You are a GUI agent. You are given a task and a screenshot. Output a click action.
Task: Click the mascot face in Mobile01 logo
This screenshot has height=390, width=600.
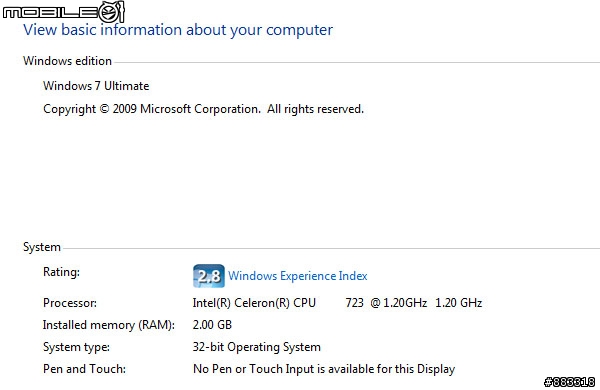(x=110, y=12)
